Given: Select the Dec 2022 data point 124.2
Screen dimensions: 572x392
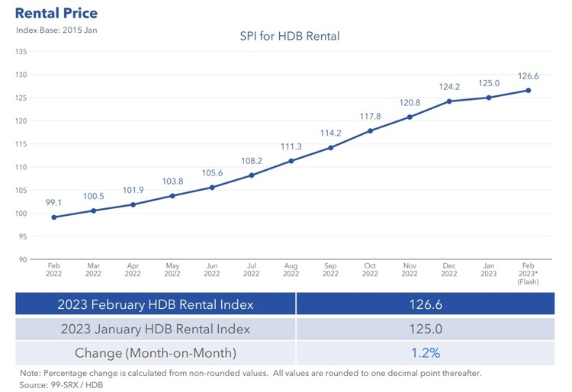Looking at the screenshot, I should 449,101.
